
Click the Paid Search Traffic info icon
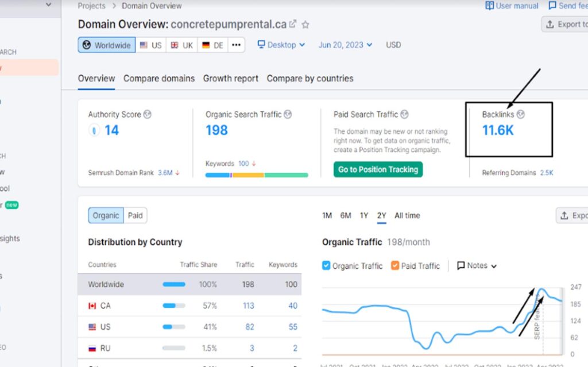(x=404, y=114)
